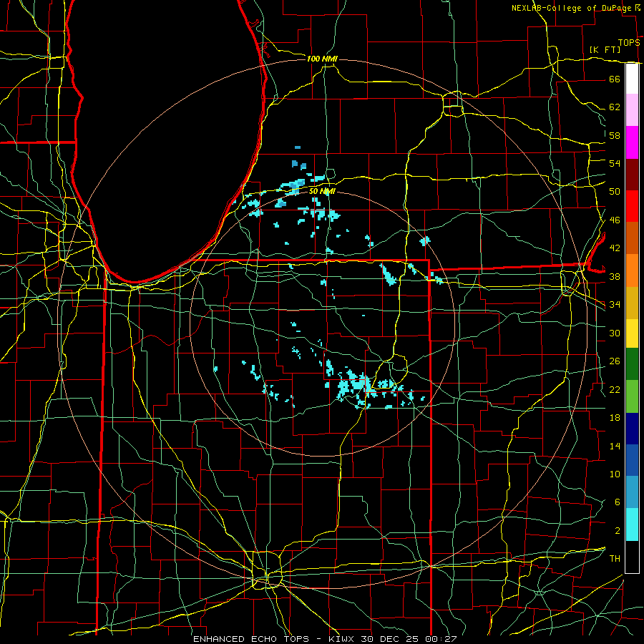Click the dark green legend swatch
This screenshot has height=644, width=644.
pos(632,364)
